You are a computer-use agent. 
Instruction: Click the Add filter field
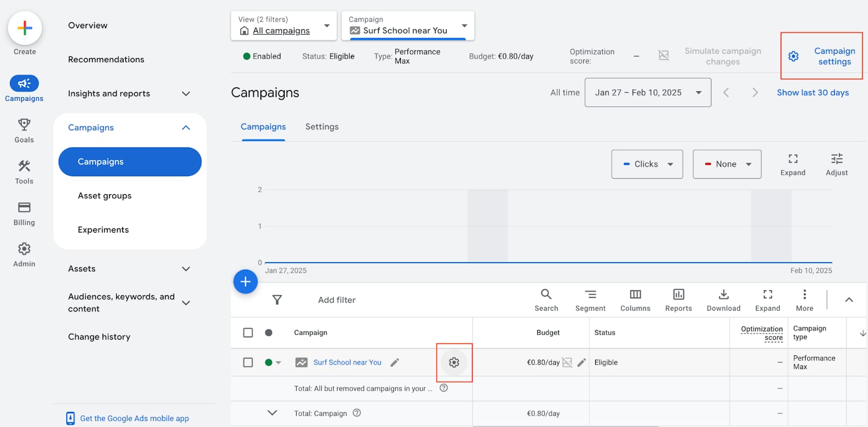[x=337, y=300]
